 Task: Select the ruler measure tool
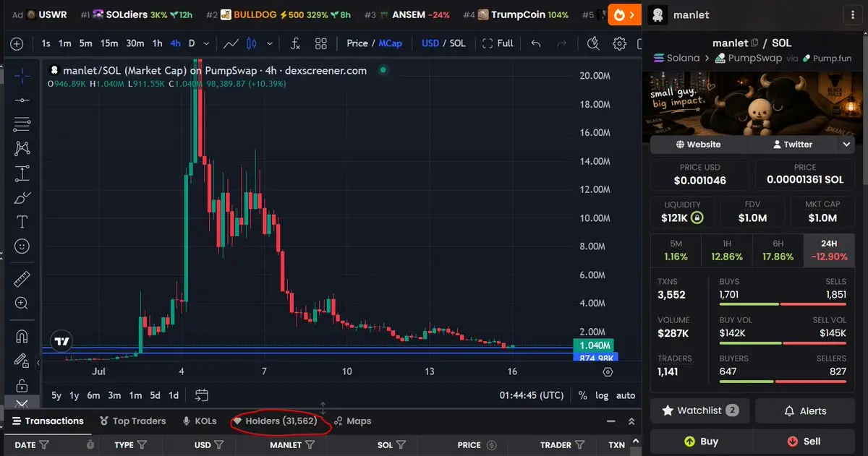point(22,278)
